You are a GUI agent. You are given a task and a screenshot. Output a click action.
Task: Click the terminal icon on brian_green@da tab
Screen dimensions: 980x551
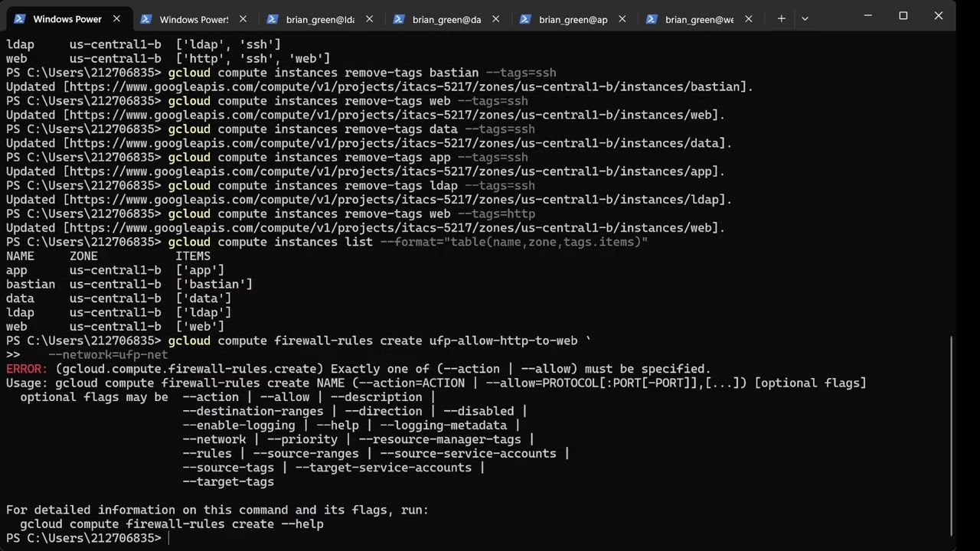pos(399,19)
